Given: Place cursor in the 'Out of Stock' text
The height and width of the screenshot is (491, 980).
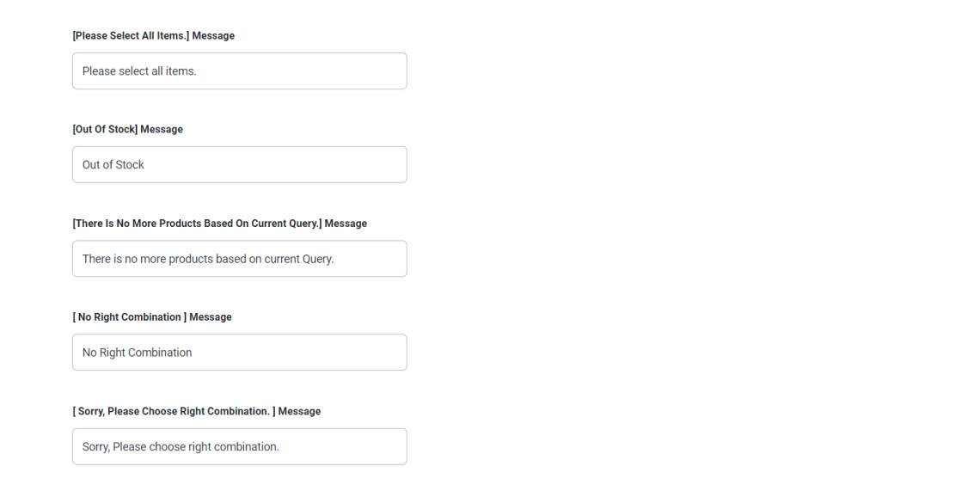Looking at the screenshot, I should 113,165.
